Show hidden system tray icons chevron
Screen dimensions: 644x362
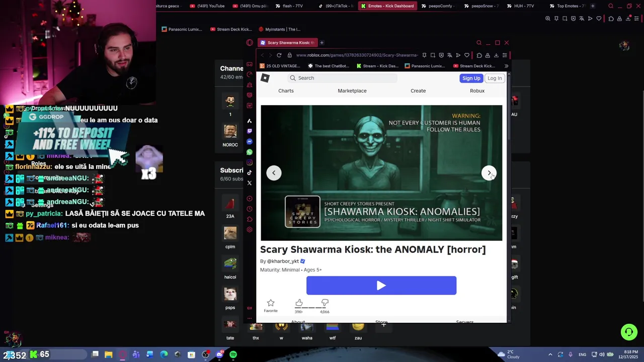[550, 354]
